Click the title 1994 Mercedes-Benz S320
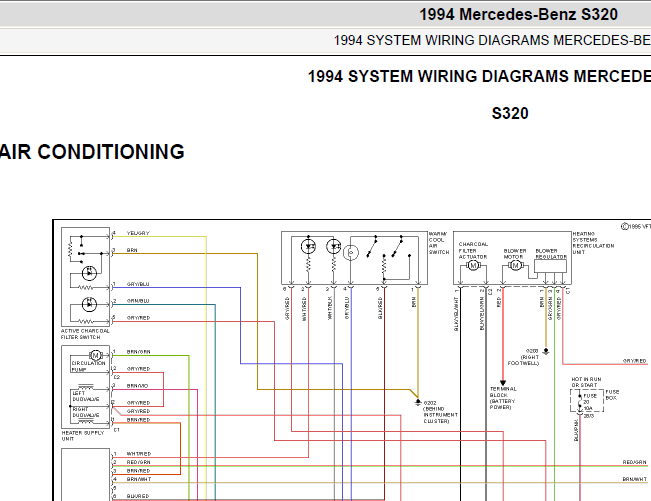This screenshot has height=501, width=651. pyautogui.click(x=518, y=15)
